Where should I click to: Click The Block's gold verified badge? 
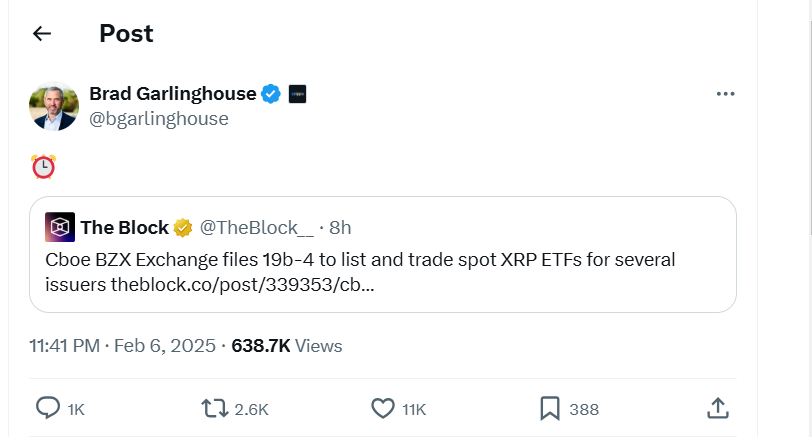click(x=183, y=227)
